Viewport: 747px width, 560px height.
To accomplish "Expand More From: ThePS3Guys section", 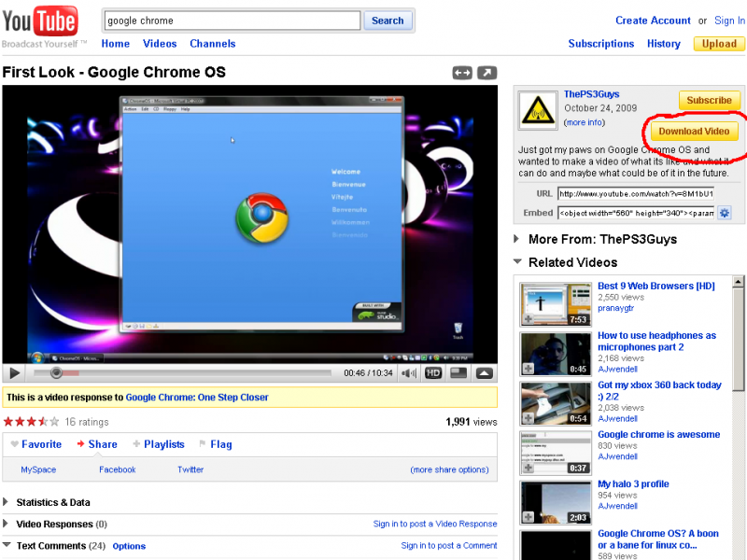I will click(x=516, y=239).
